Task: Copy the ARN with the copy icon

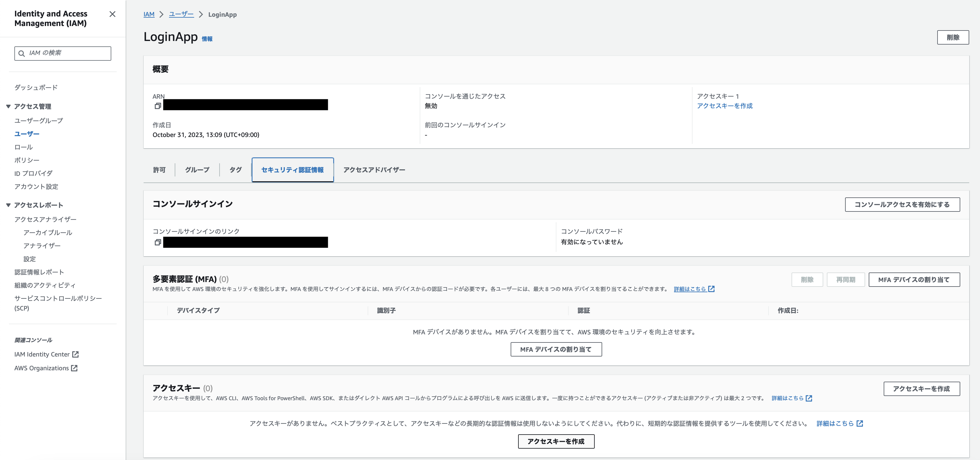Action: point(157,106)
